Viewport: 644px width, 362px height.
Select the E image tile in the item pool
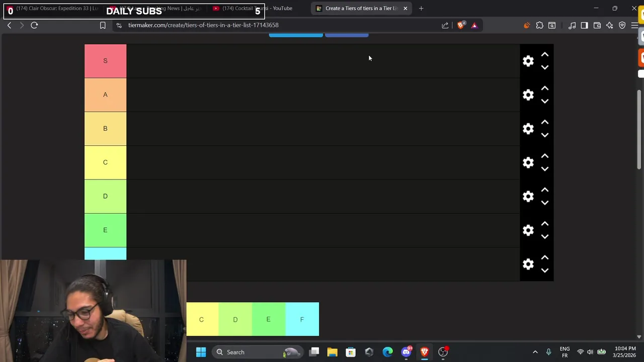click(268, 319)
